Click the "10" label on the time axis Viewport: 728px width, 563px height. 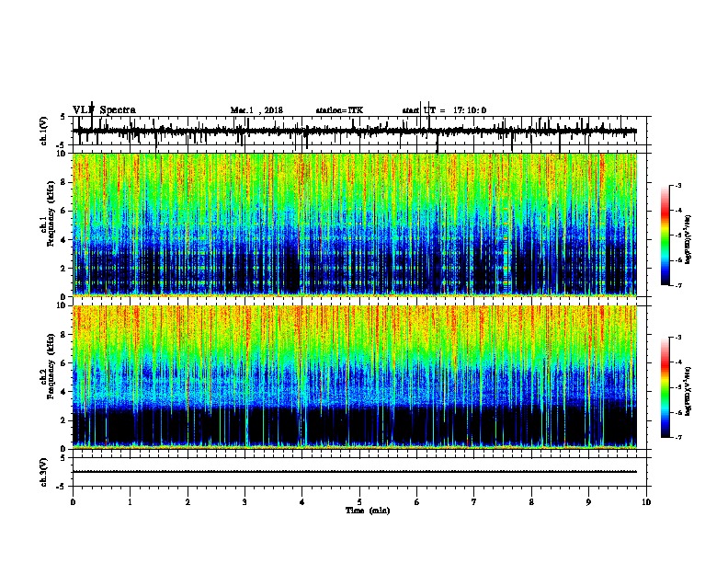tap(646, 502)
